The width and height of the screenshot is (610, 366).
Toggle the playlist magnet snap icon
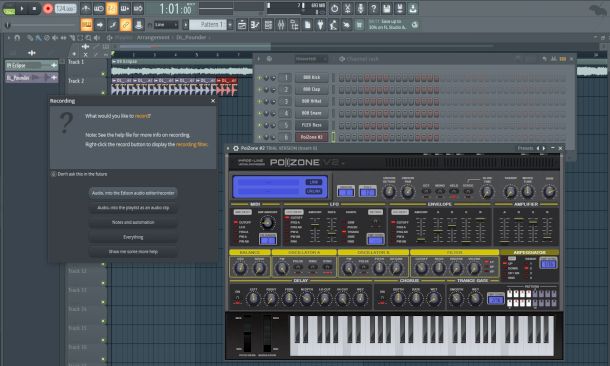(x=17, y=38)
